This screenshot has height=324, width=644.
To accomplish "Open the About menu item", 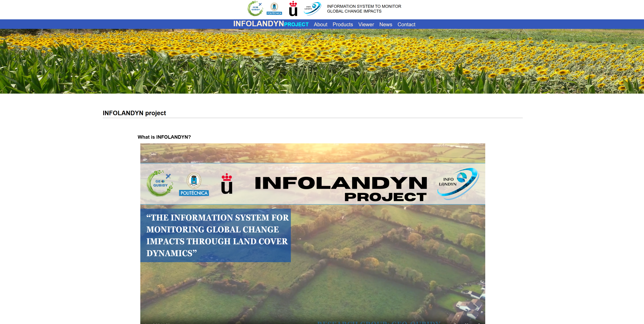I will [320, 25].
